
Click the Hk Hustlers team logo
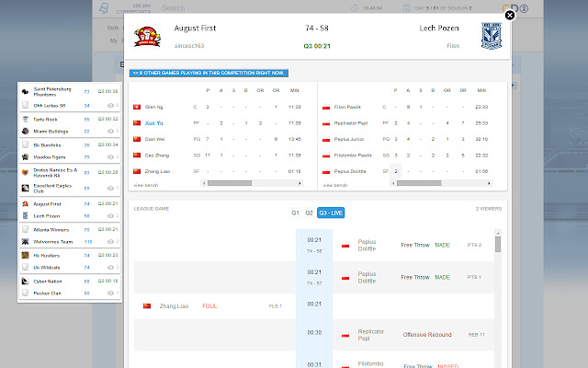point(25,256)
